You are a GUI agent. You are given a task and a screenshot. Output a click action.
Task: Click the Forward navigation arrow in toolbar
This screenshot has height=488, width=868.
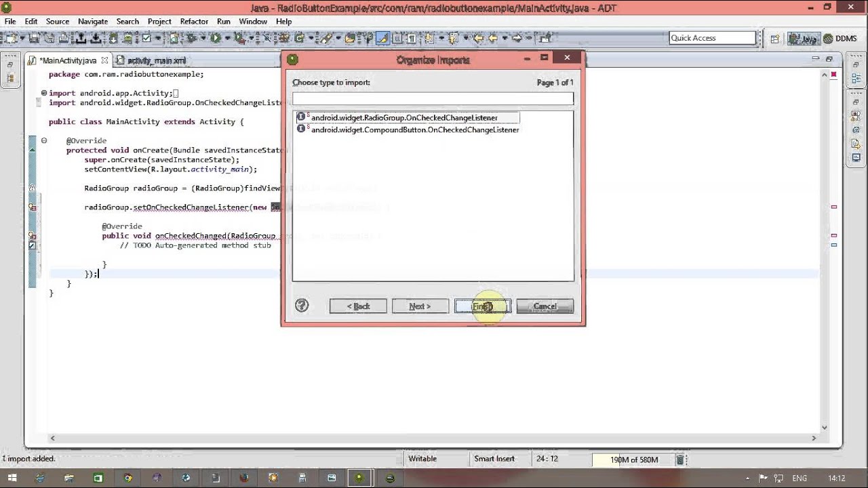click(517, 39)
